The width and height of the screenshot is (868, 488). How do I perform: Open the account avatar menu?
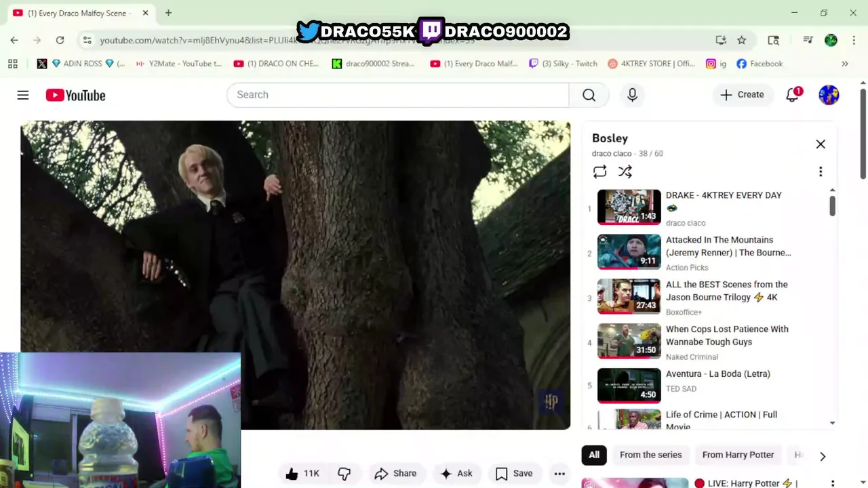coord(829,95)
